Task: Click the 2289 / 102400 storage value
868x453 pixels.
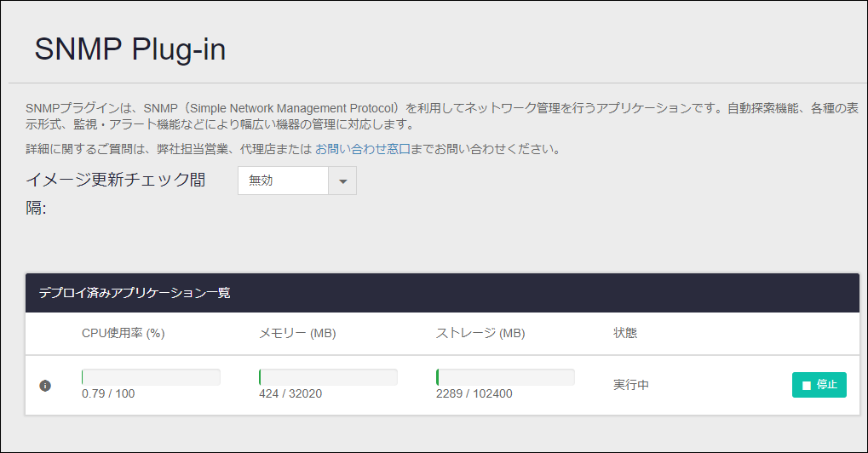Action: click(x=474, y=393)
